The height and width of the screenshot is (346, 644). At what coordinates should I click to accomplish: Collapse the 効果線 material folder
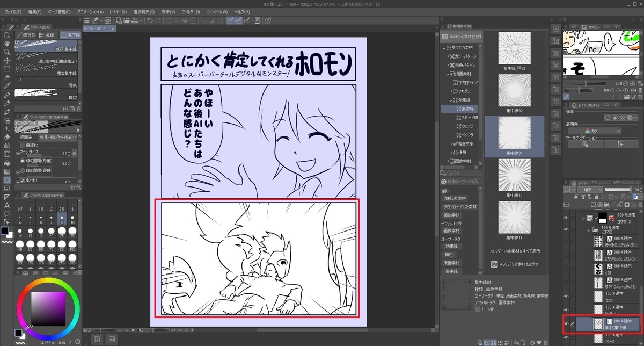pos(451,100)
